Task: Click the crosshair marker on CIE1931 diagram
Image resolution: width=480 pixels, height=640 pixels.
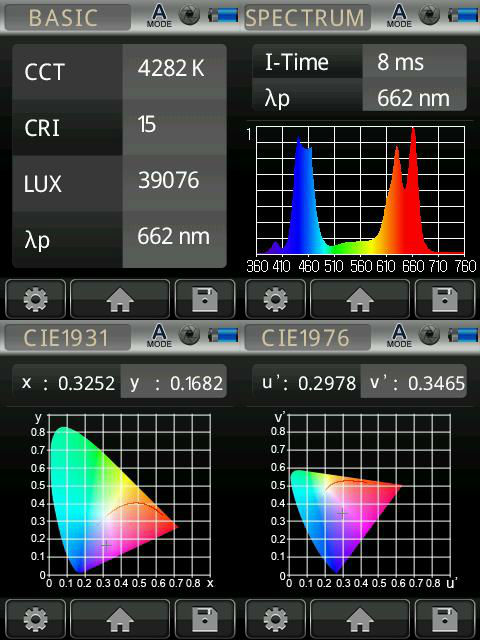Action: tap(106, 544)
